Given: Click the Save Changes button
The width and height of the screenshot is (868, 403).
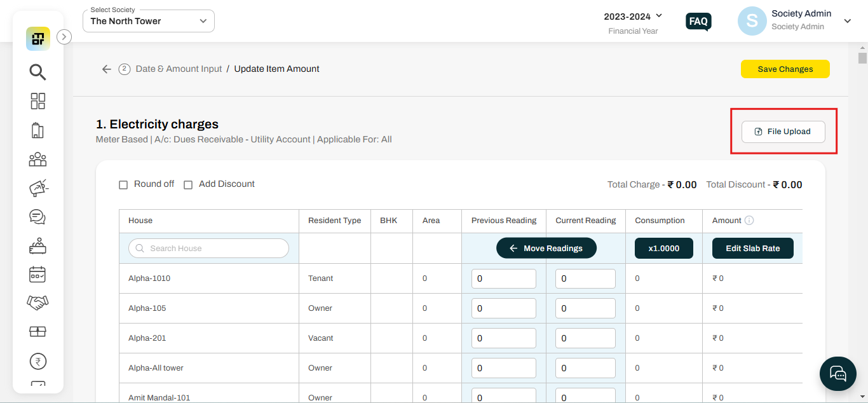Looking at the screenshot, I should click(785, 69).
